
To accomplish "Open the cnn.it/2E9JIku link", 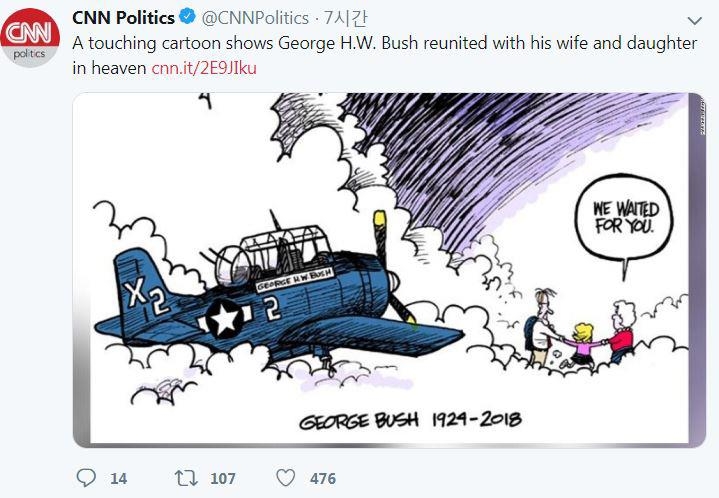I will coord(211,68).
